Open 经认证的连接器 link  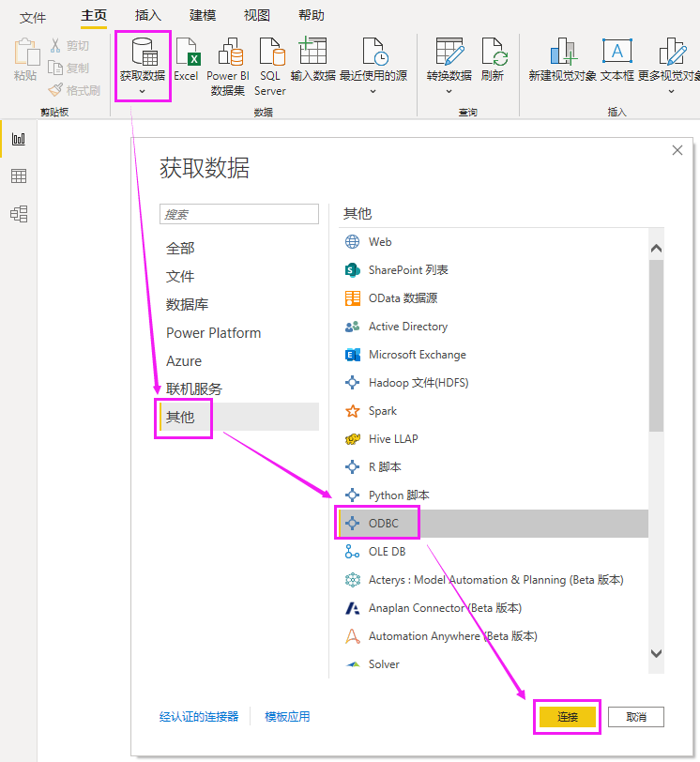(x=199, y=717)
